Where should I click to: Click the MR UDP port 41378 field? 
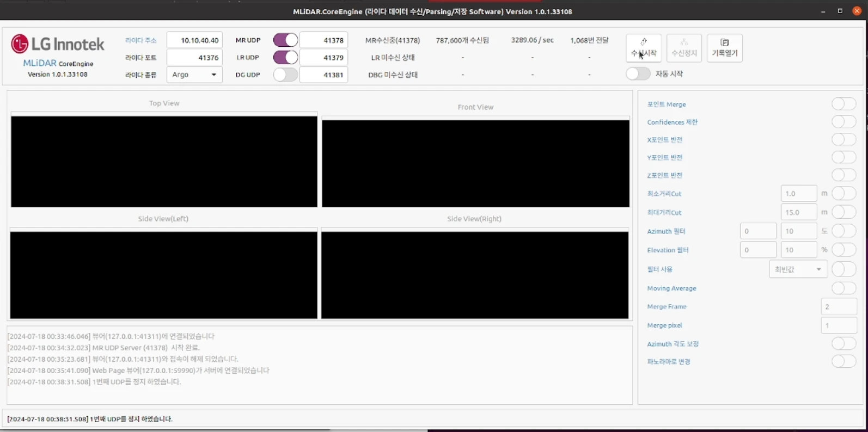pyautogui.click(x=323, y=40)
